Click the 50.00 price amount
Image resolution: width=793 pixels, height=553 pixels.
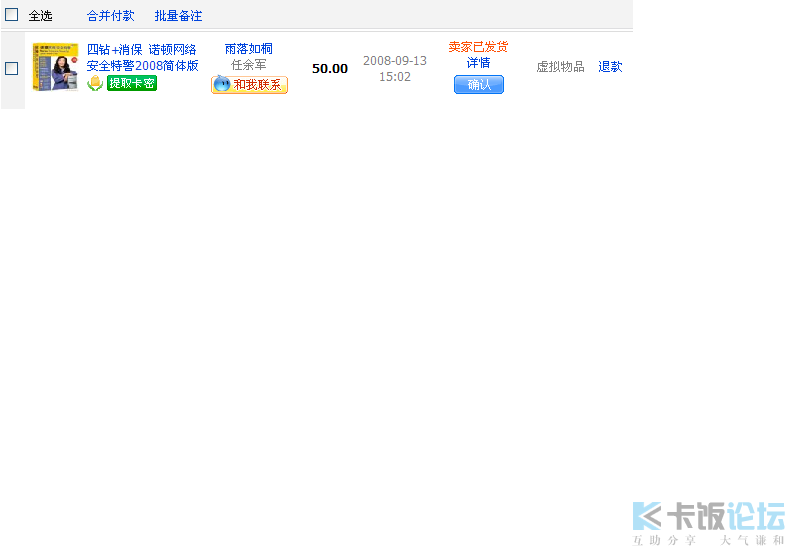click(x=330, y=69)
